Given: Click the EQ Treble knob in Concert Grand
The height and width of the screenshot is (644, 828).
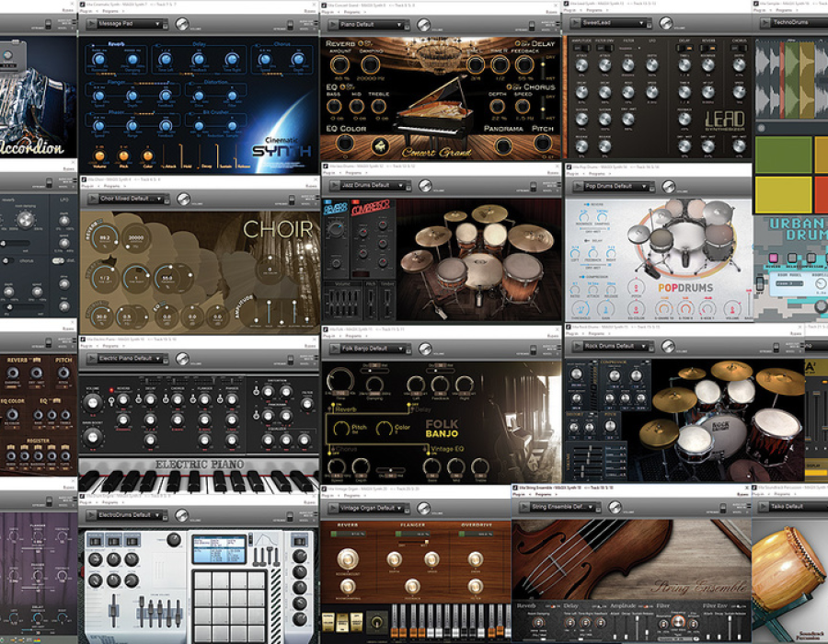Looking at the screenshot, I should pos(379,106).
